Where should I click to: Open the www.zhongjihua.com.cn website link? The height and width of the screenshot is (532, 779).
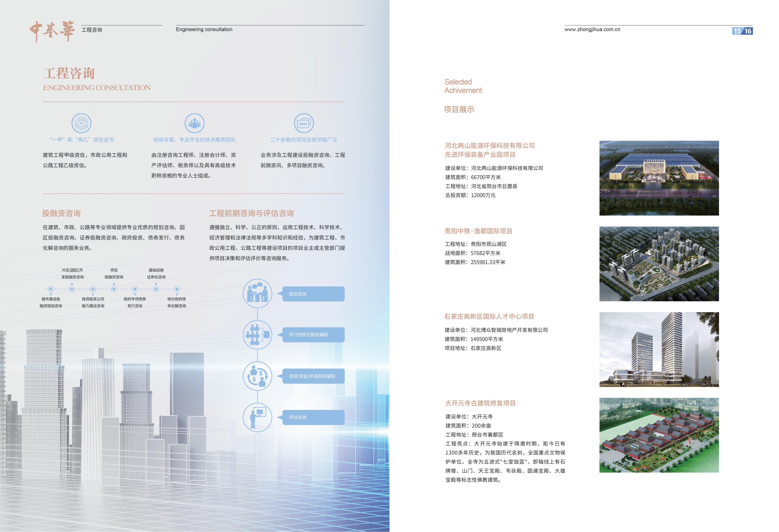click(592, 29)
